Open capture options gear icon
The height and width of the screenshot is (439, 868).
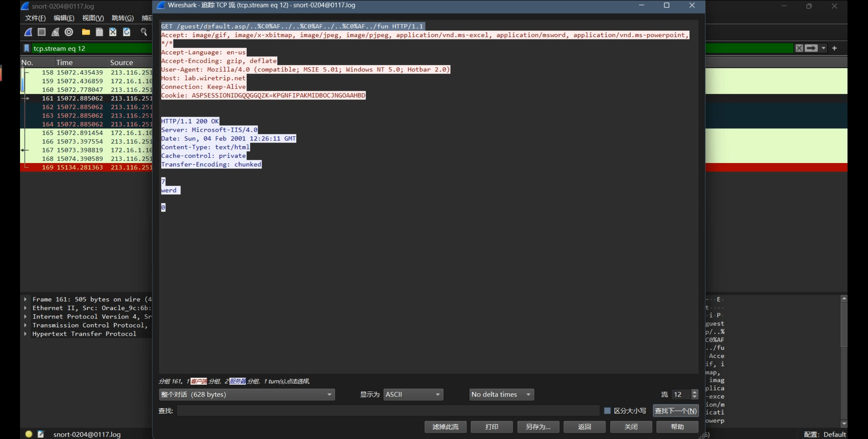(x=69, y=32)
